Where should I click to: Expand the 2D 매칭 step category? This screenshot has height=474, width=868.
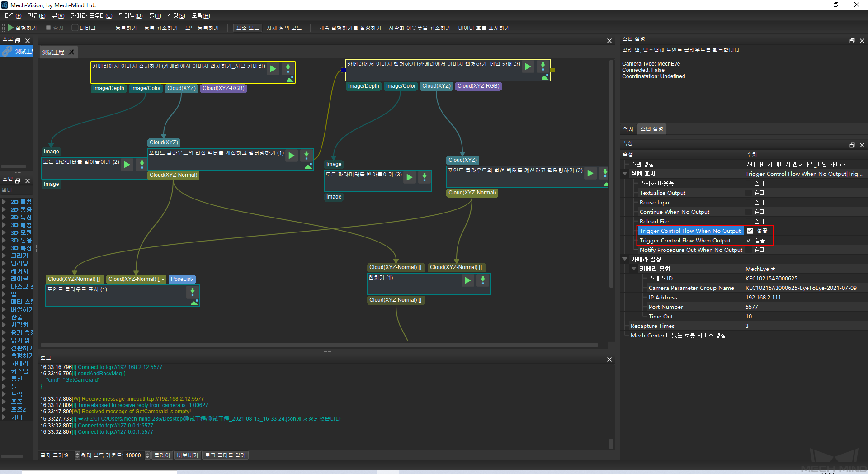pyautogui.click(x=4, y=202)
